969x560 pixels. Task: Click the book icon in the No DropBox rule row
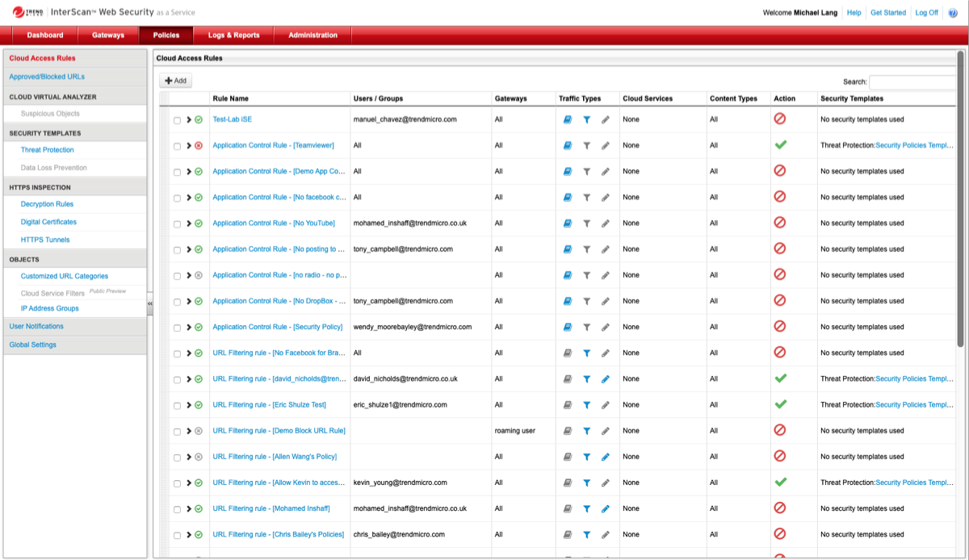click(568, 301)
